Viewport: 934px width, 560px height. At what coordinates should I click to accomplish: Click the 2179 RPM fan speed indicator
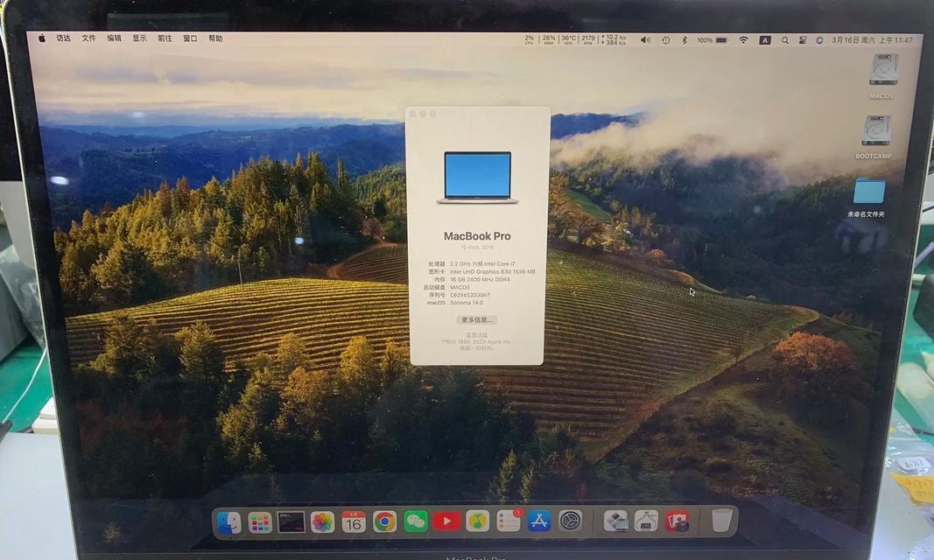click(x=588, y=40)
